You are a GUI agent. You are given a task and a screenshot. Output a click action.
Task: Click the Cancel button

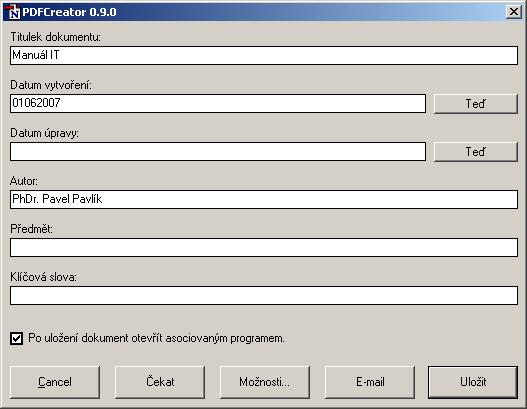(55, 382)
